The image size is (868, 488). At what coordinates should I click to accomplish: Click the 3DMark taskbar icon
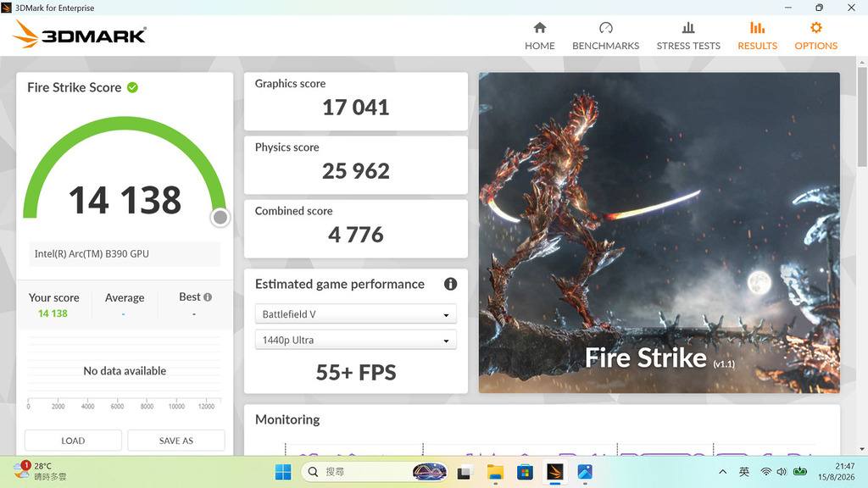[554, 472]
